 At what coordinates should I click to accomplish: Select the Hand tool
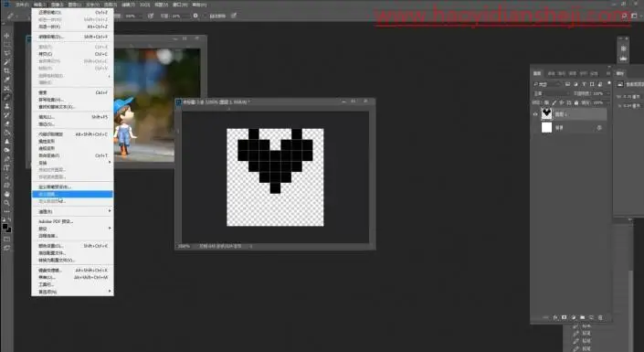point(6,194)
